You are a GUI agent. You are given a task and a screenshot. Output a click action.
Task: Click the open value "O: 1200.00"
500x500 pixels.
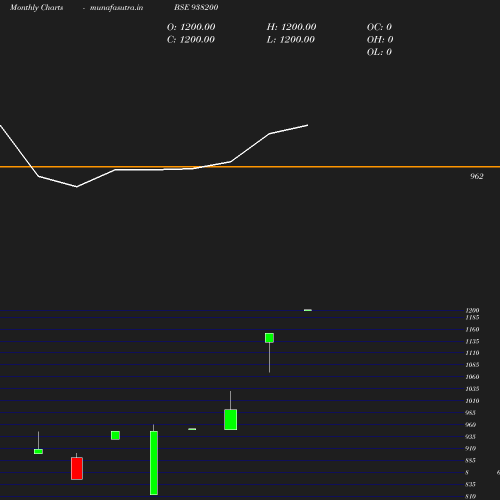pyautogui.click(x=191, y=27)
